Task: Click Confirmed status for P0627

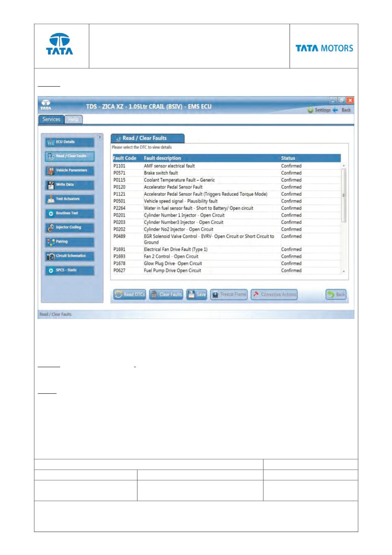Action: tap(291, 271)
